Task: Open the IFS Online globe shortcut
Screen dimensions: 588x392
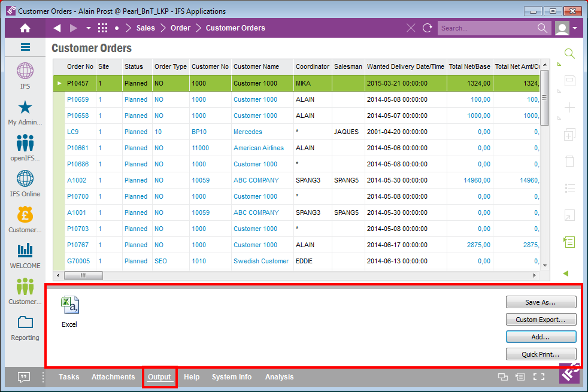Action: [25, 179]
